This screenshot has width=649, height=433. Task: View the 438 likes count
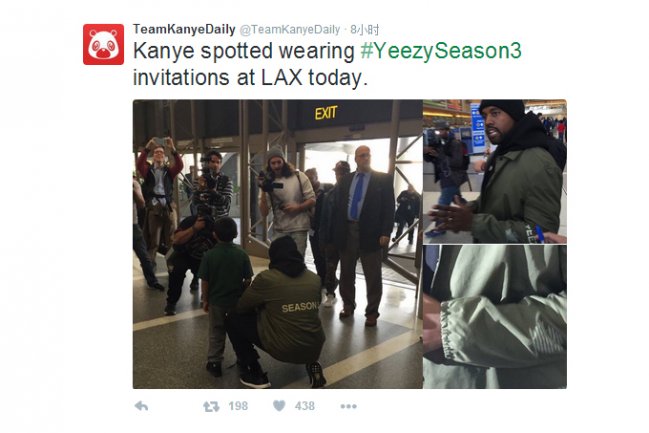pyautogui.click(x=305, y=406)
